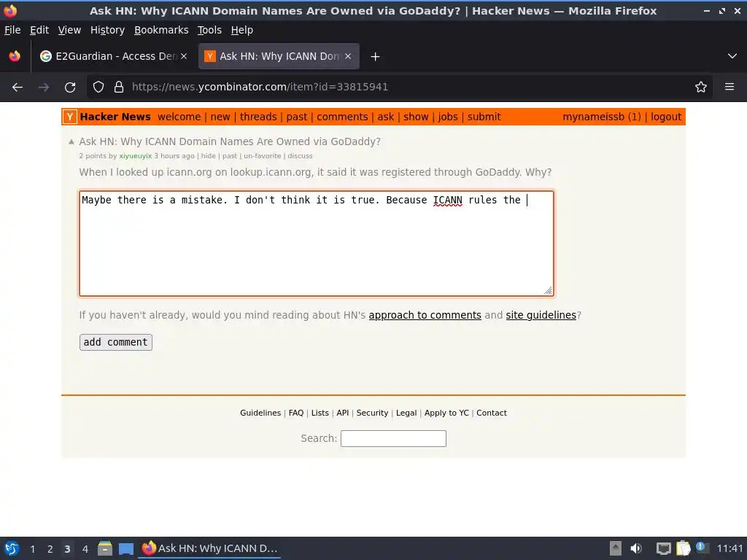Open the jobs page
This screenshot has width=747, height=560.
[448, 117]
